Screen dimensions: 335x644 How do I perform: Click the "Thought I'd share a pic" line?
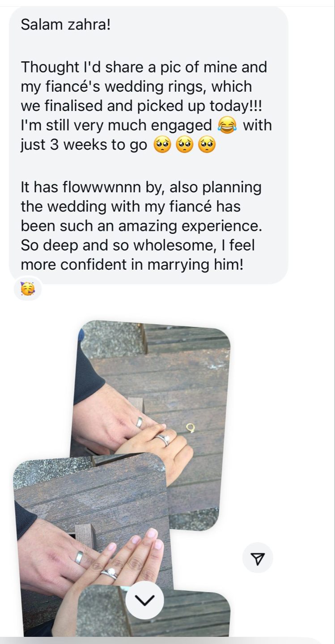144,67
